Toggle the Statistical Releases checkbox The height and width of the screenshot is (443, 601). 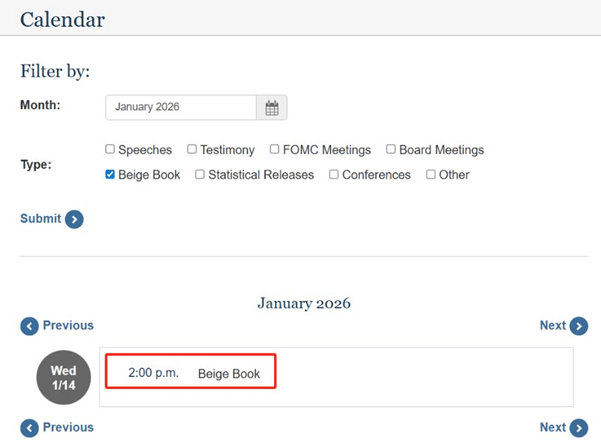click(200, 175)
